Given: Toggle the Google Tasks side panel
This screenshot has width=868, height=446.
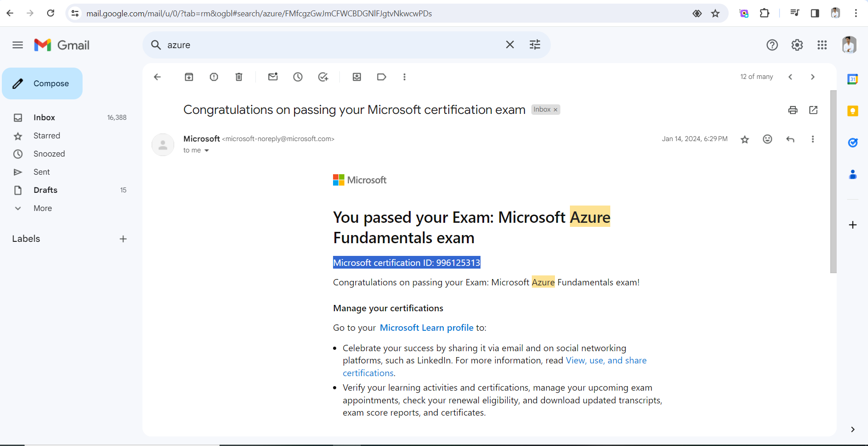Looking at the screenshot, I should [853, 142].
